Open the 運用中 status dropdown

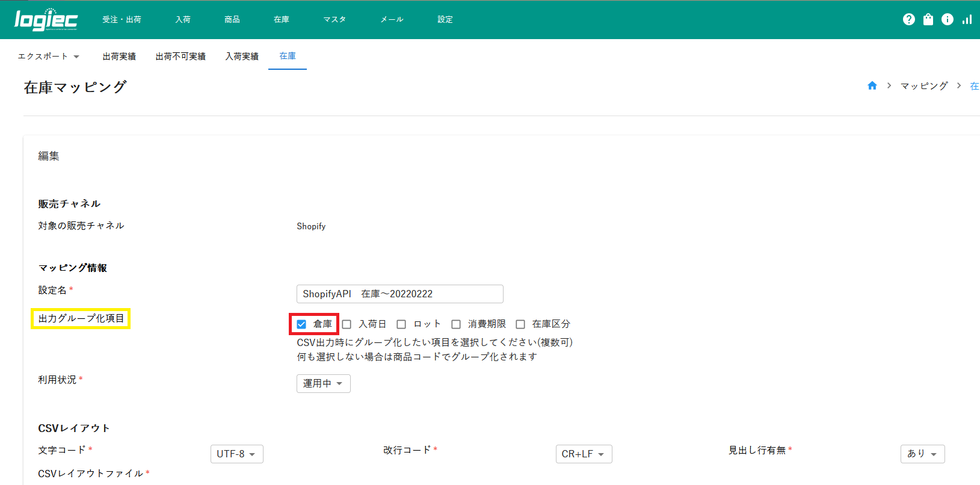[x=323, y=383]
